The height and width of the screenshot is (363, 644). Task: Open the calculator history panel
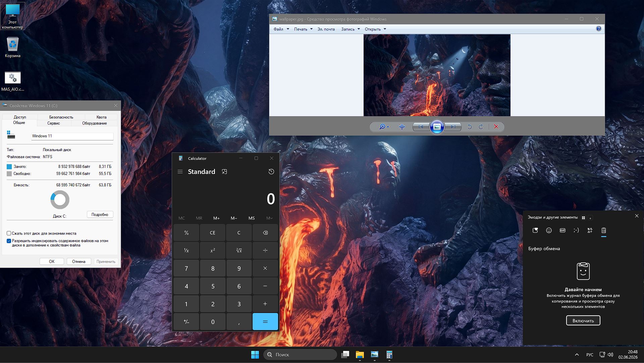coord(271,172)
